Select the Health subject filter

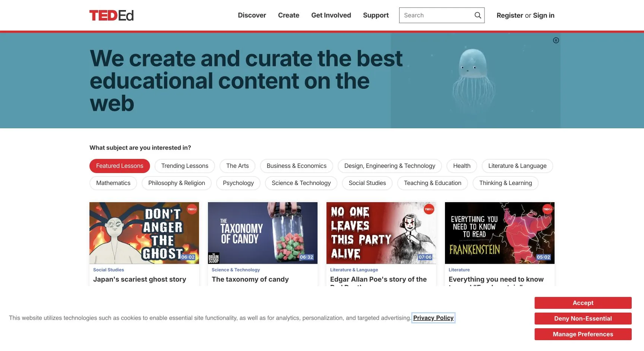point(462,166)
